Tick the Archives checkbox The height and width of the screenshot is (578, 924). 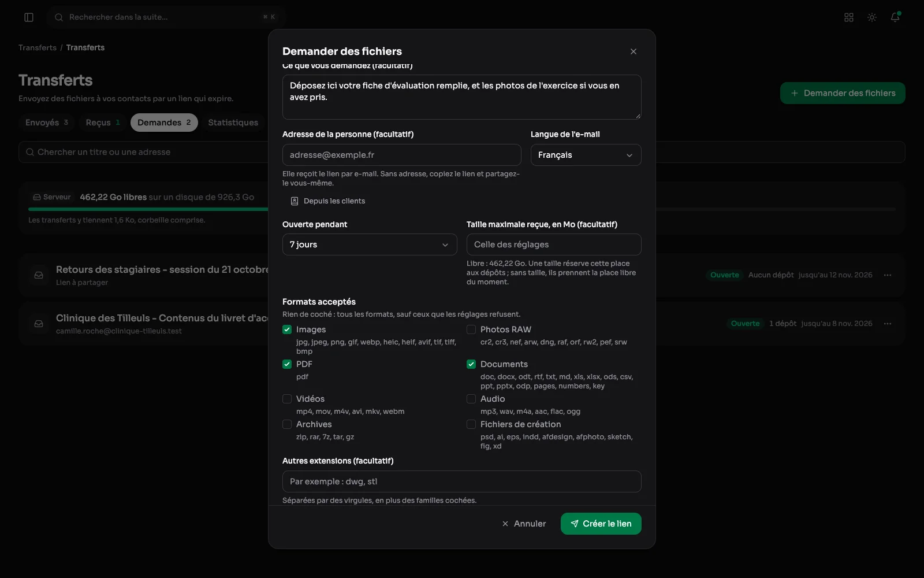(x=287, y=424)
